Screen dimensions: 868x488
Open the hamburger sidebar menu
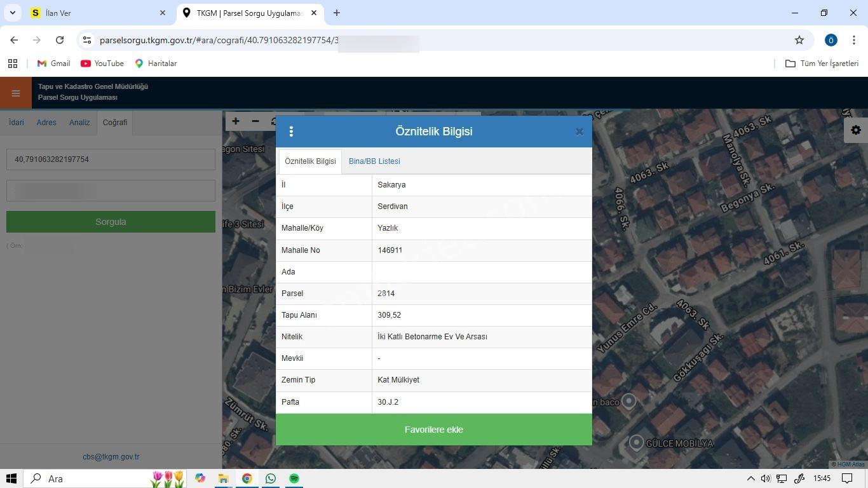click(x=16, y=93)
